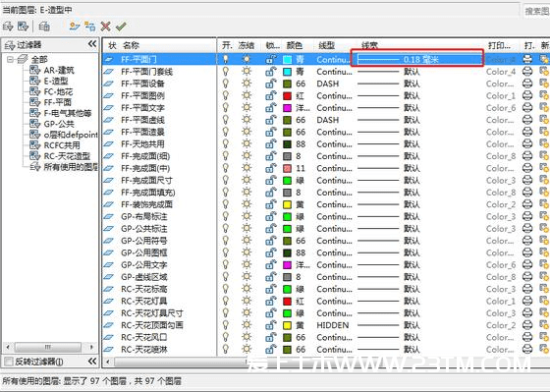Click the layer list left scroll arrow

pos(108,362)
